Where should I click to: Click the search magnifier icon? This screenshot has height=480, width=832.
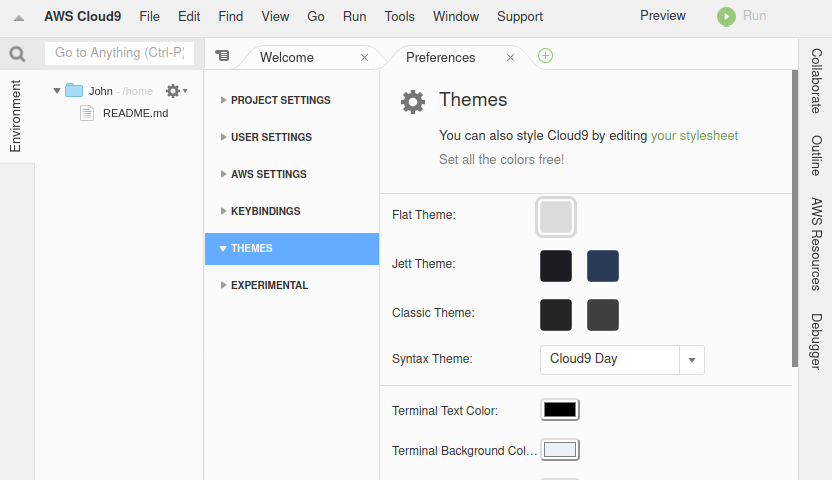pyautogui.click(x=17, y=54)
